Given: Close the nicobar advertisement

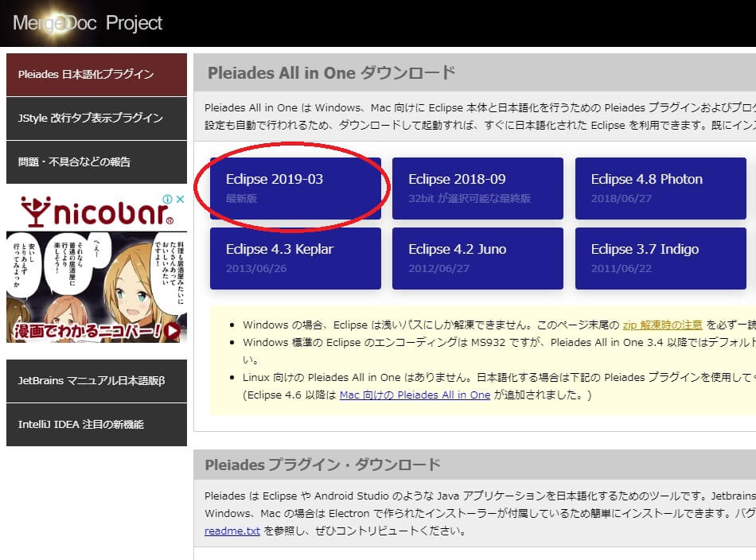Looking at the screenshot, I should (x=180, y=199).
